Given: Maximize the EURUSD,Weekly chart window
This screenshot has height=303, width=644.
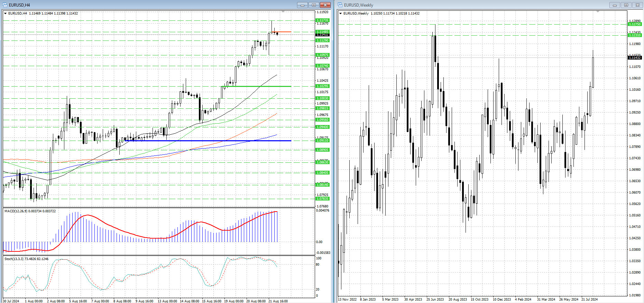Looking at the screenshot, I should 626,5.
